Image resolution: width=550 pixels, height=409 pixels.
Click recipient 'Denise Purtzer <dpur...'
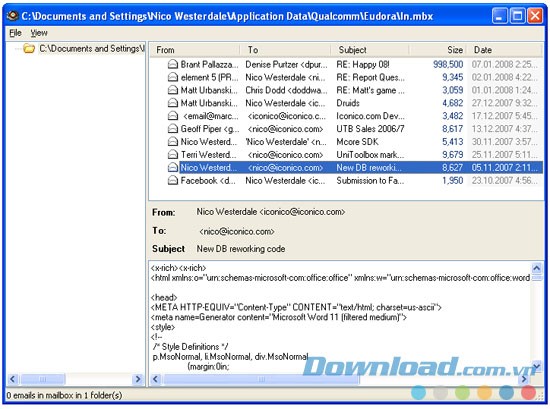pos(286,65)
